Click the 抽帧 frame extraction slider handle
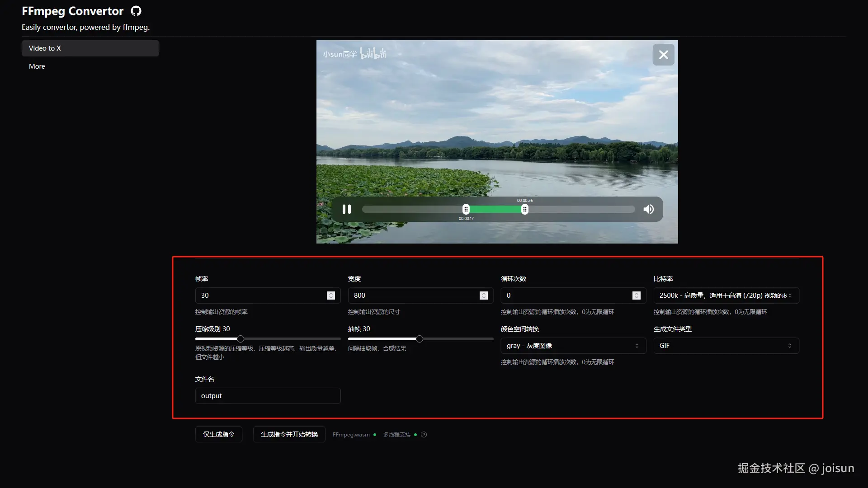This screenshot has width=868, height=488. click(420, 339)
